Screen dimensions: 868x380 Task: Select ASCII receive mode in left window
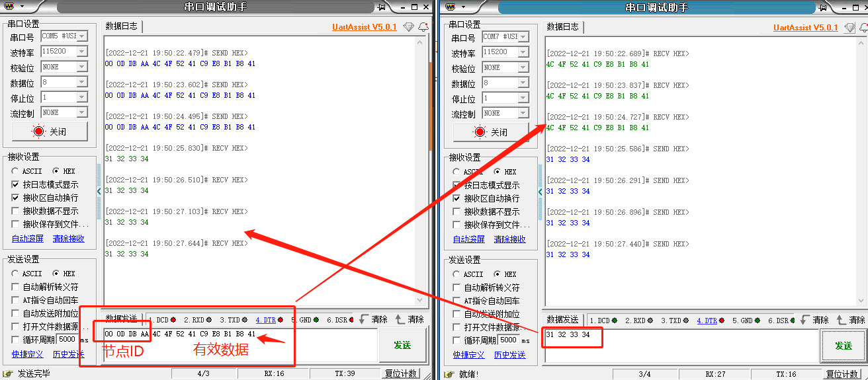(x=16, y=171)
